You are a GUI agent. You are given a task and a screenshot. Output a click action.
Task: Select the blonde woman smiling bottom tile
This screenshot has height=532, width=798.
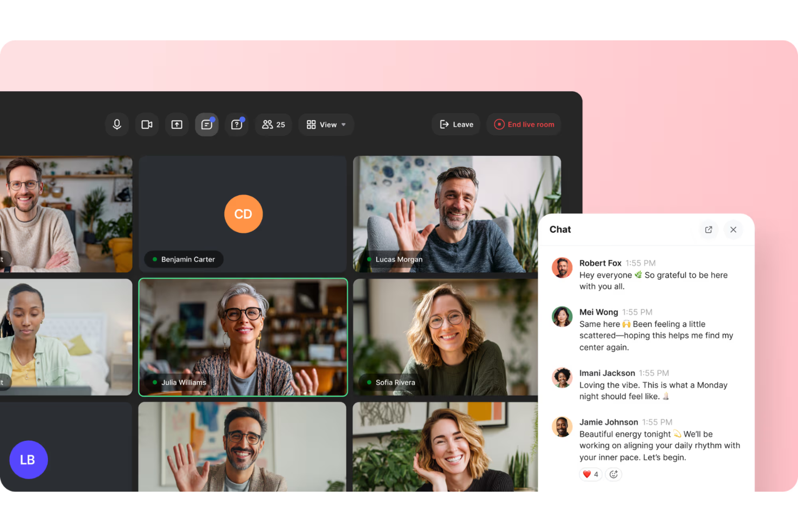(445, 447)
